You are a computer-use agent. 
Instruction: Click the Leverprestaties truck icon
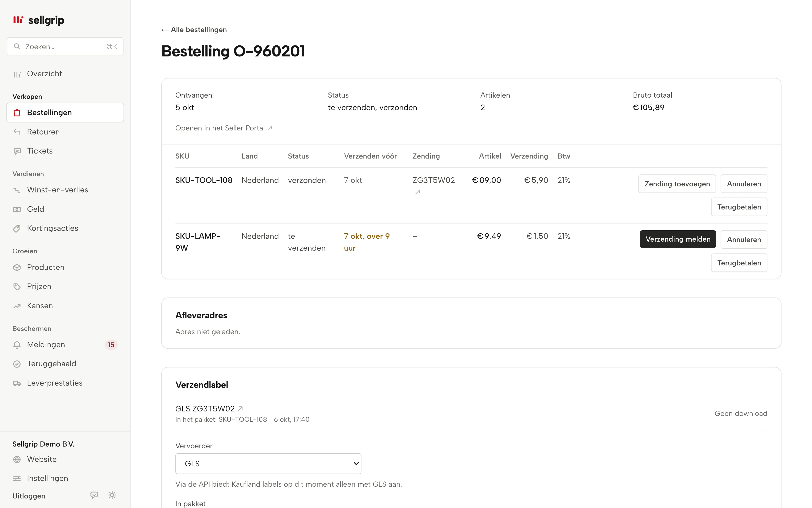(17, 383)
